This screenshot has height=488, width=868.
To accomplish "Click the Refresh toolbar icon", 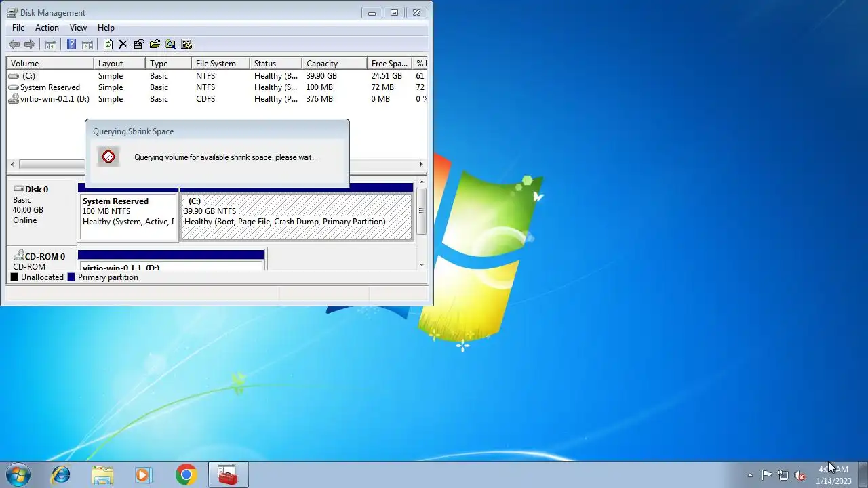I will click(x=108, y=45).
